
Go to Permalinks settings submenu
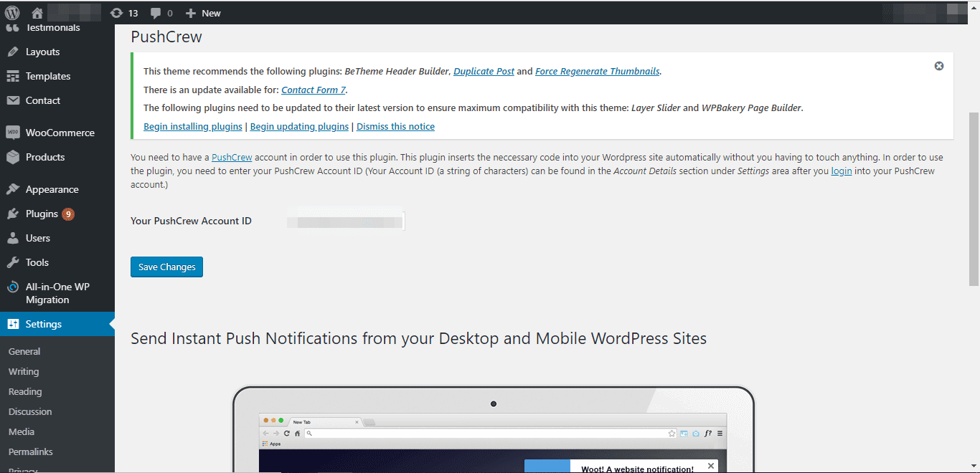[31, 451]
